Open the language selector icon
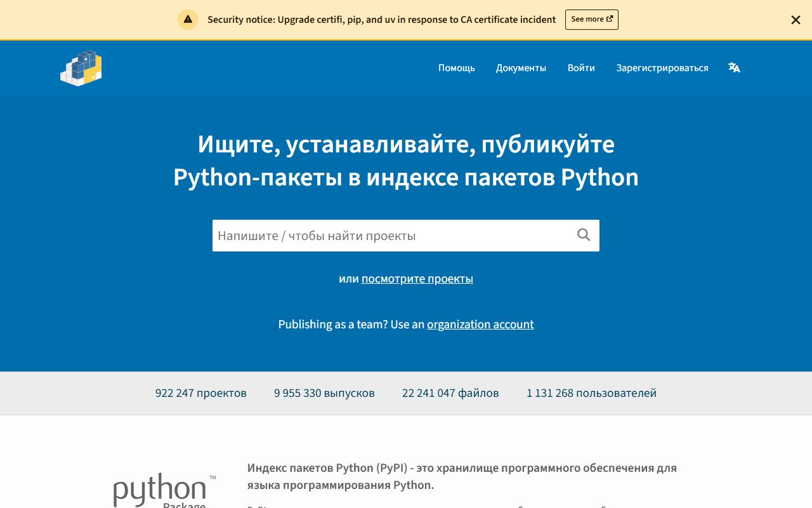Image resolution: width=812 pixels, height=508 pixels. click(x=734, y=68)
